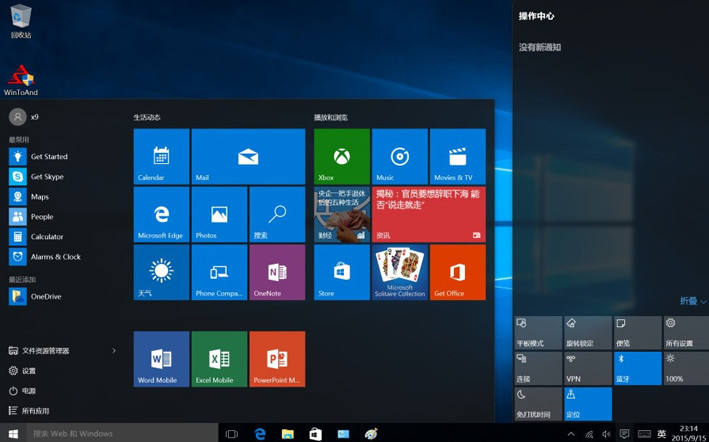Collapse quick actions with 折叠 link
The height and width of the screenshot is (442, 709).
click(689, 301)
